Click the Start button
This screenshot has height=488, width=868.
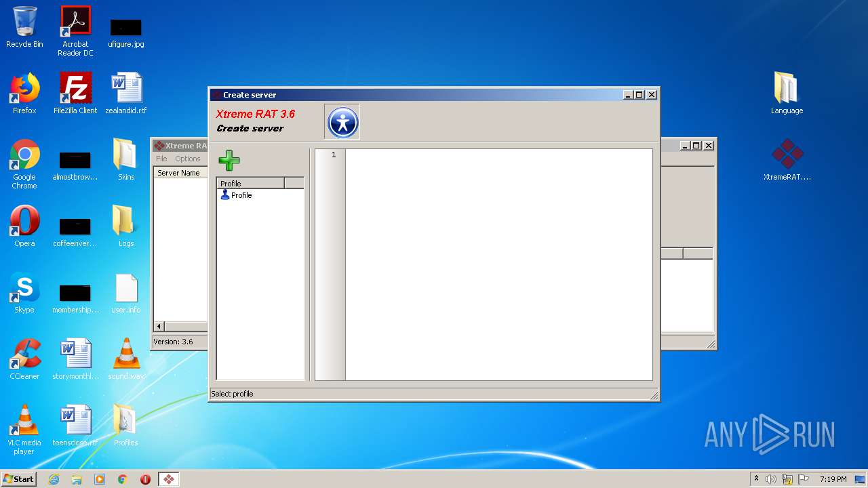[x=19, y=479]
